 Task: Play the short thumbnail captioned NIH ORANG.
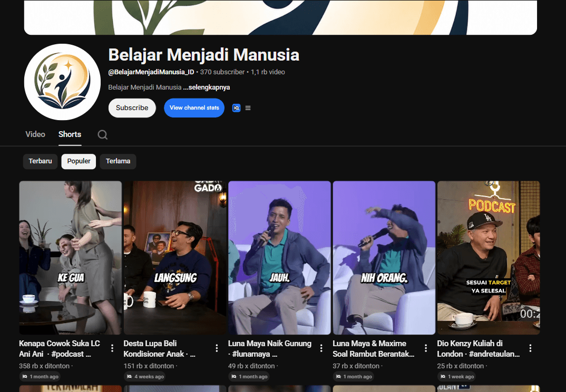tap(384, 258)
